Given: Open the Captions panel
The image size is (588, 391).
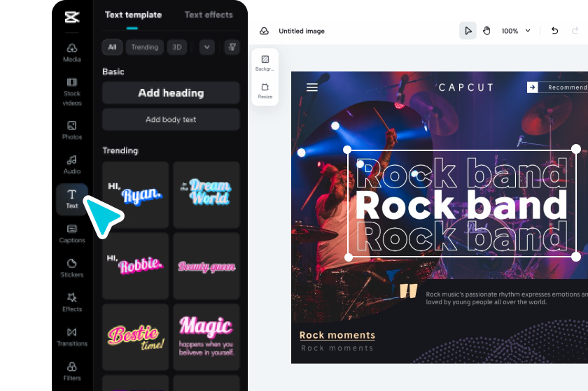Looking at the screenshot, I should coord(72,234).
